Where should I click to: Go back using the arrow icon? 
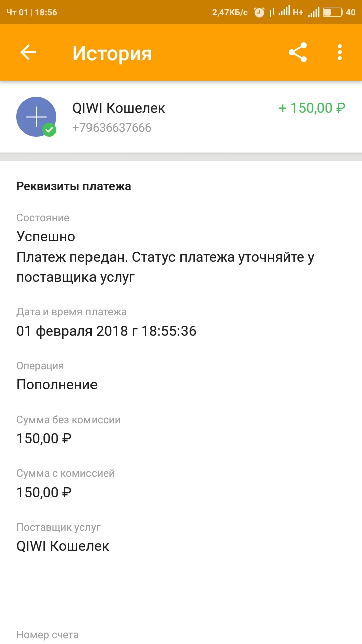pyautogui.click(x=28, y=53)
